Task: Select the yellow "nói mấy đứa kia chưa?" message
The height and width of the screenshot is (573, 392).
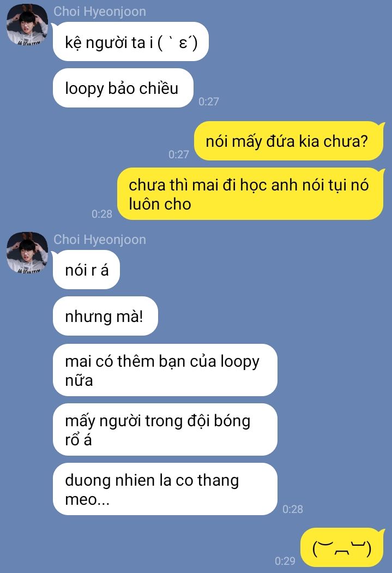Action: [289, 141]
